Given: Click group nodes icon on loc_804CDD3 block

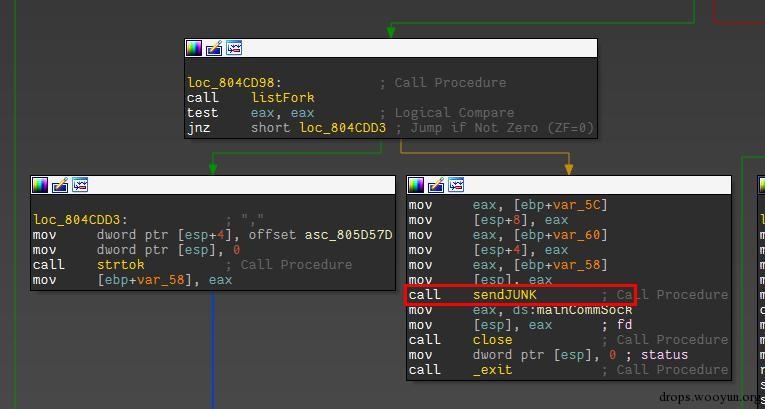Looking at the screenshot, I should (80, 185).
